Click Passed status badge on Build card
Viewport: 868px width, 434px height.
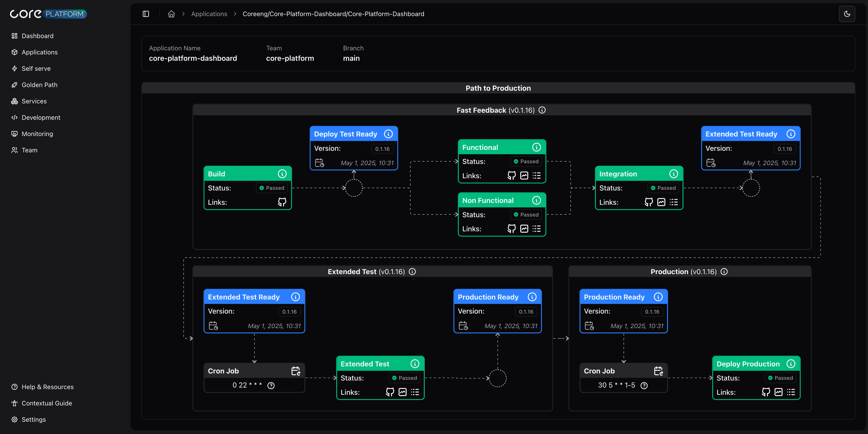click(272, 188)
